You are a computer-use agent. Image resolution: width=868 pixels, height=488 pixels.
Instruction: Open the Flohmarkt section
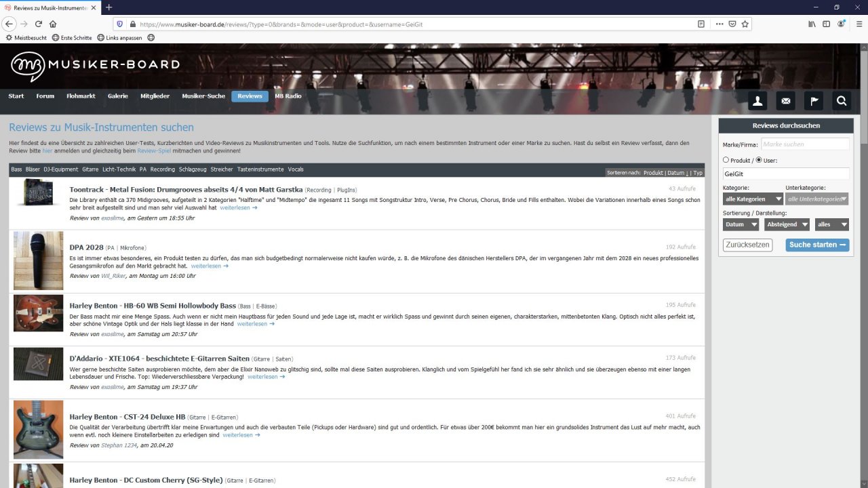[81, 96]
